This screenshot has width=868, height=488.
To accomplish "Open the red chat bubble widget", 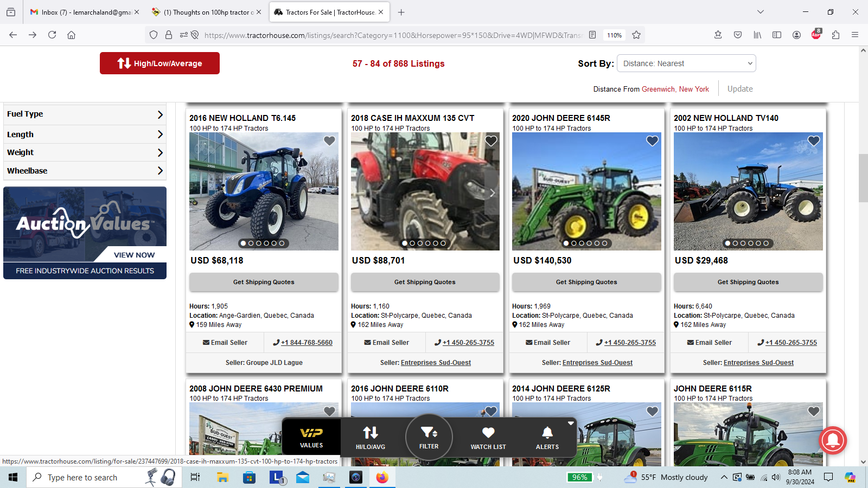I will click(833, 440).
